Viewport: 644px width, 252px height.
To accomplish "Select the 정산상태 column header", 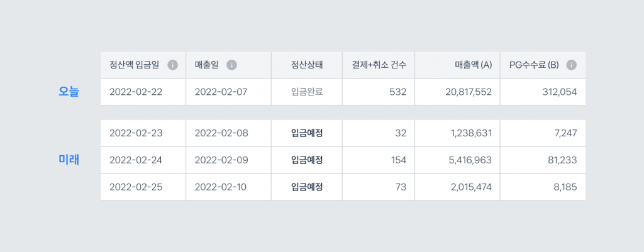I will [x=307, y=65].
